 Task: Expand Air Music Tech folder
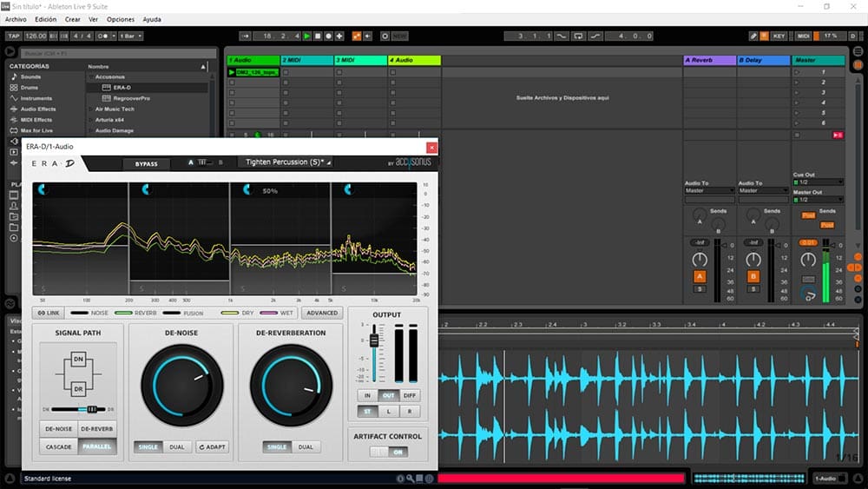point(91,109)
